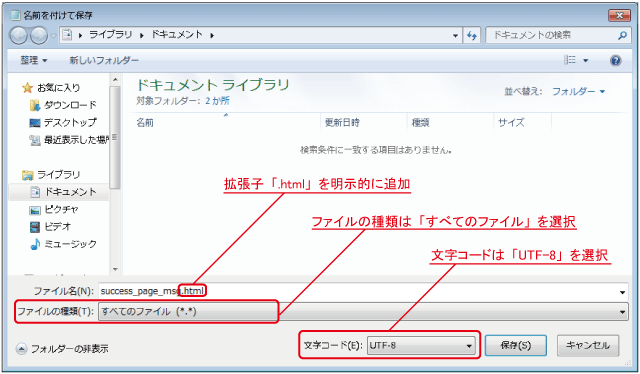
Task: Click the キャンセル button
Action: [x=588, y=345]
